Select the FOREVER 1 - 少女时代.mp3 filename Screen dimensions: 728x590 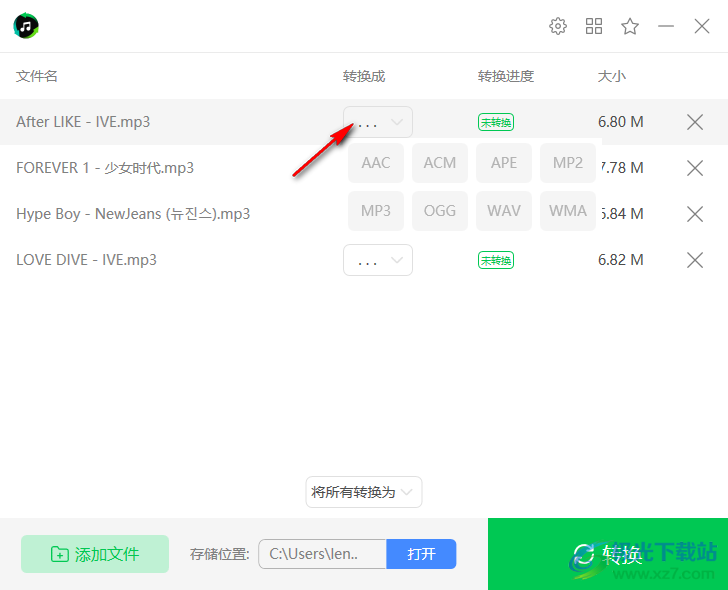105,168
